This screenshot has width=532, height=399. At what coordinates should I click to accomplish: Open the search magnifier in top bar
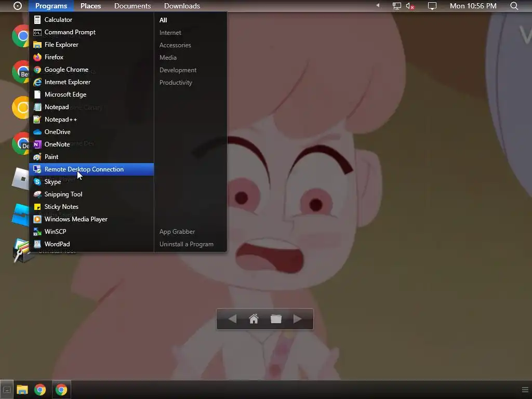[x=514, y=6]
